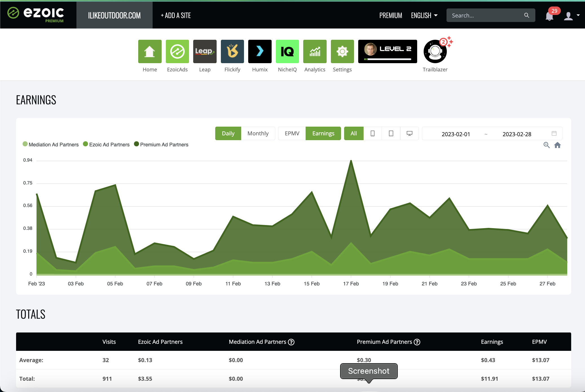The image size is (585, 392).
Task: Click the Search input field
Action: point(491,15)
